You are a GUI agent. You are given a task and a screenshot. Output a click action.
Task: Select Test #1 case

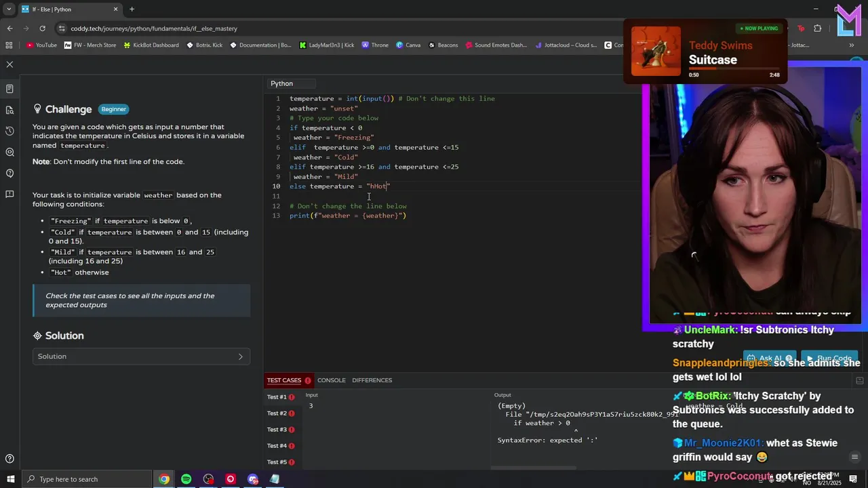point(281,397)
